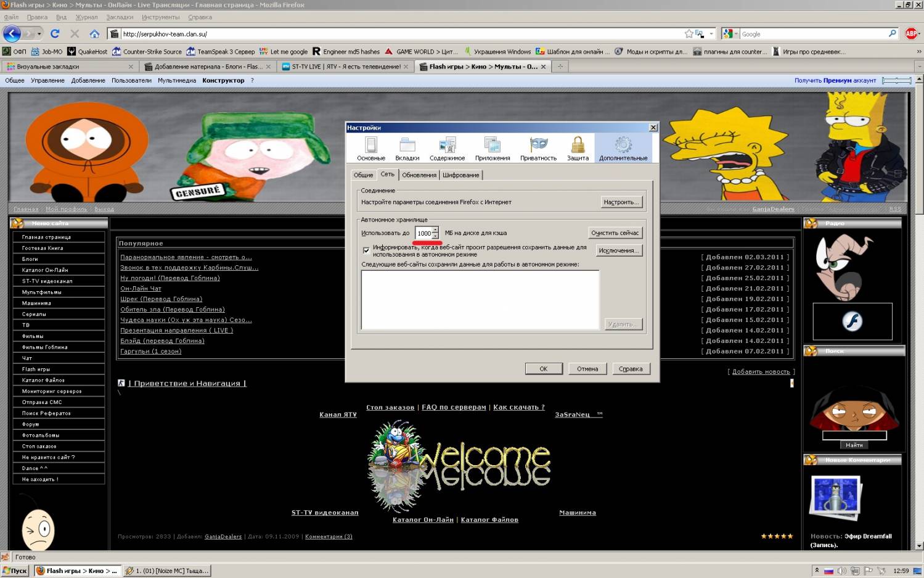This screenshot has width=924, height=578.
Task: Open the Counter-Strike Source bookmark
Action: pyautogui.click(x=147, y=52)
